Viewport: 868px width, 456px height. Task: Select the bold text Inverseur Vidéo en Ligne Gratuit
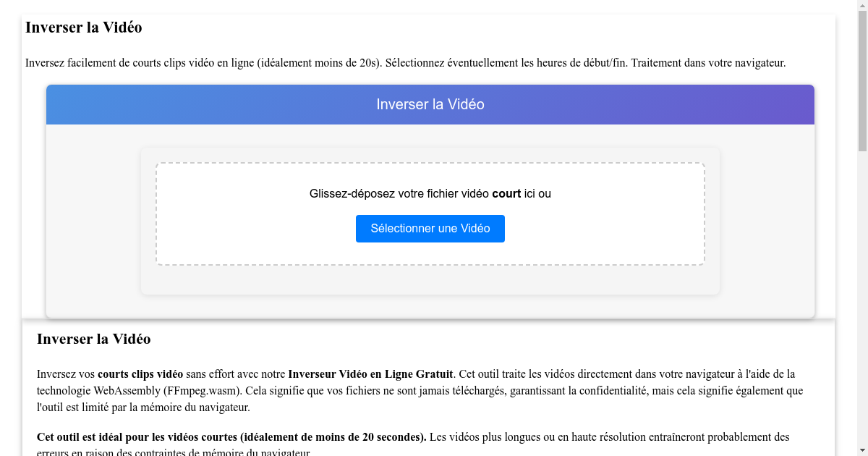tap(370, 374)
